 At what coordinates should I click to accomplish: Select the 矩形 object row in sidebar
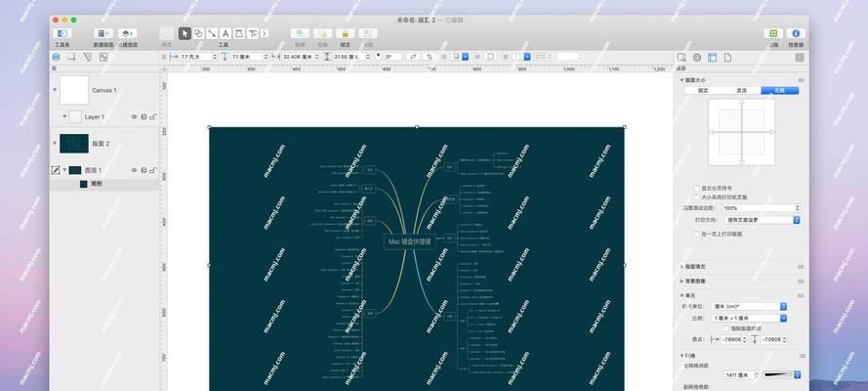tap(104, 184)
